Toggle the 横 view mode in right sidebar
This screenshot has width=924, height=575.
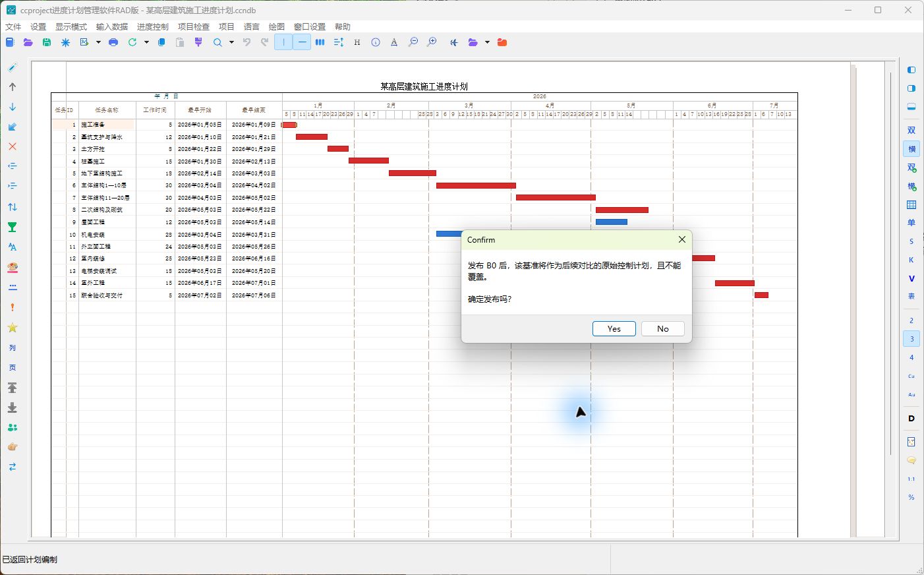[x=911, y=149]
